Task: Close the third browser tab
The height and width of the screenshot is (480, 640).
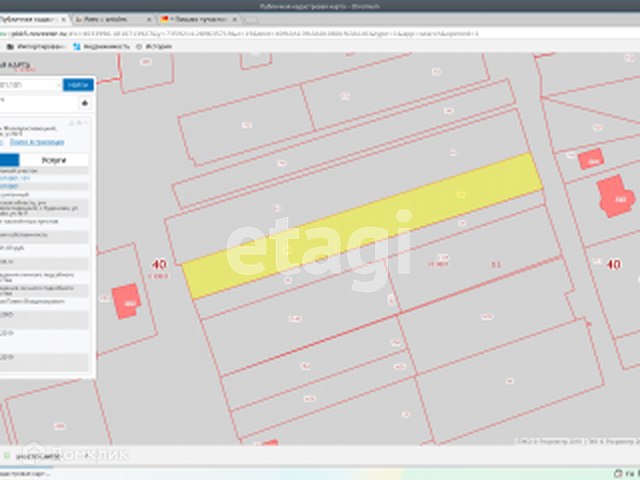Action: 235,19
